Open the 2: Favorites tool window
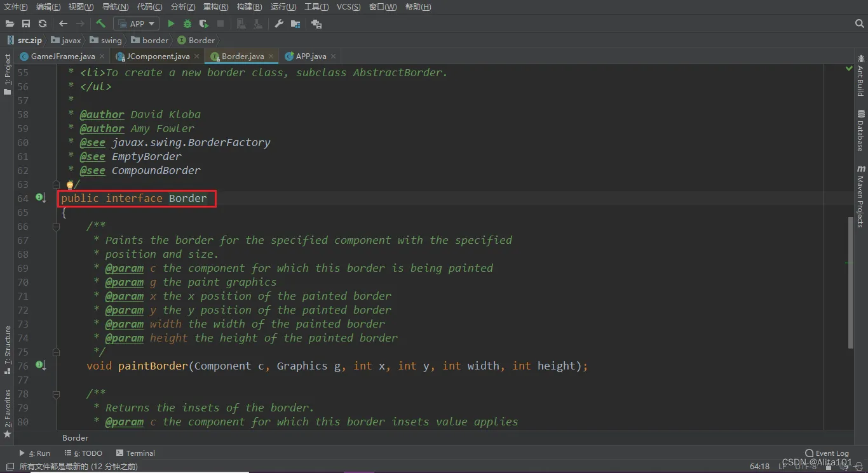 pyautogui.click(x=8, y=413)
